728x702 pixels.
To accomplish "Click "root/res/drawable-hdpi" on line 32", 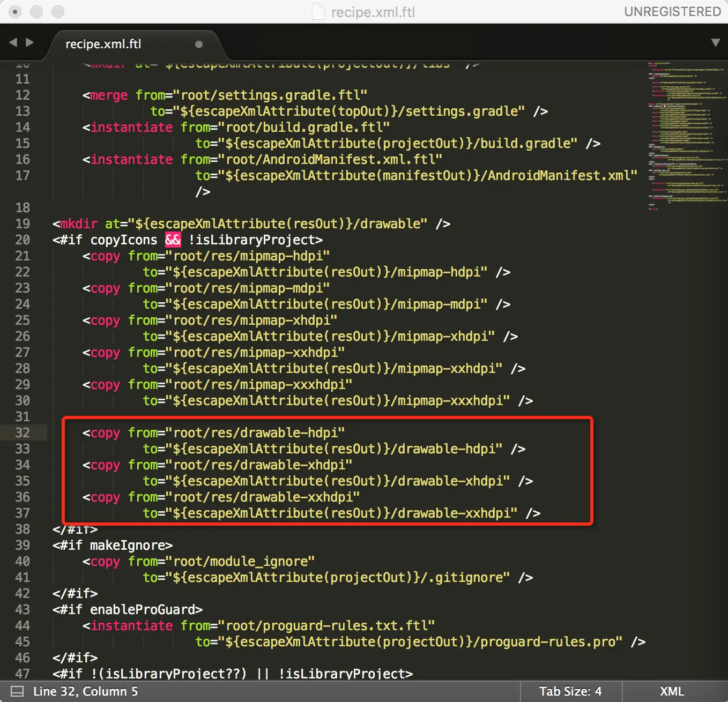I will click(255, 433).
